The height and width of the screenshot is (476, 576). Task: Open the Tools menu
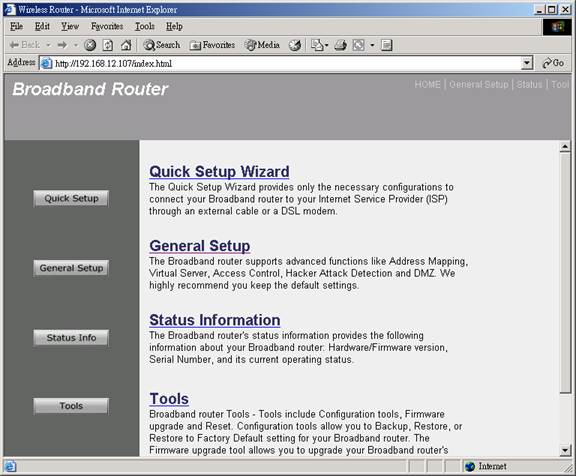point(145,26)
